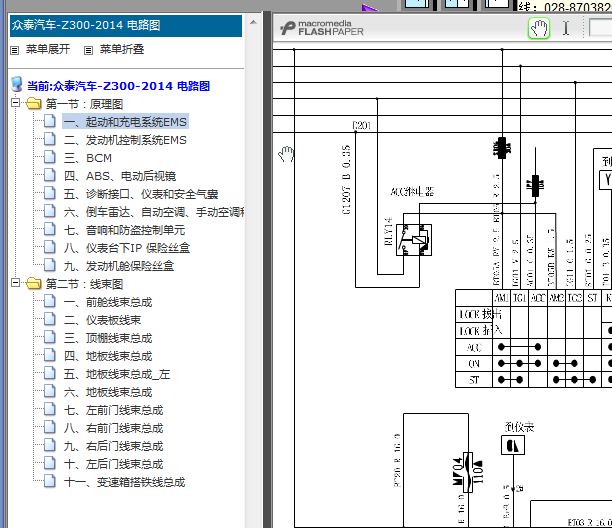
Task: Open 当前:众泰汽车-Z300-2014 电路图 link
Action: (118, 86)
